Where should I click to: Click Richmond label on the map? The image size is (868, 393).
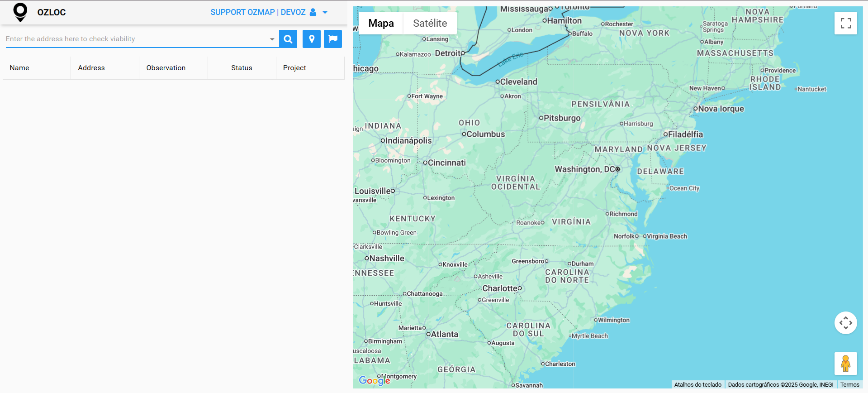(x=623, y=214)
